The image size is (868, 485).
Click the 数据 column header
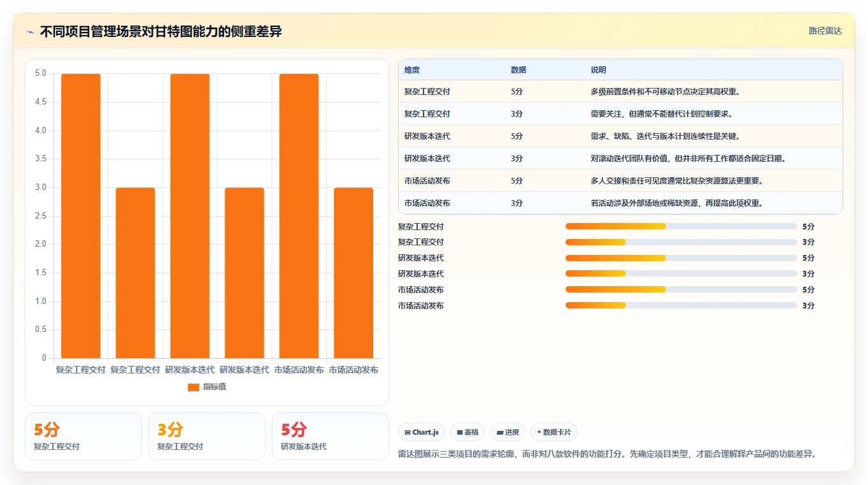[x=518, y=70]
